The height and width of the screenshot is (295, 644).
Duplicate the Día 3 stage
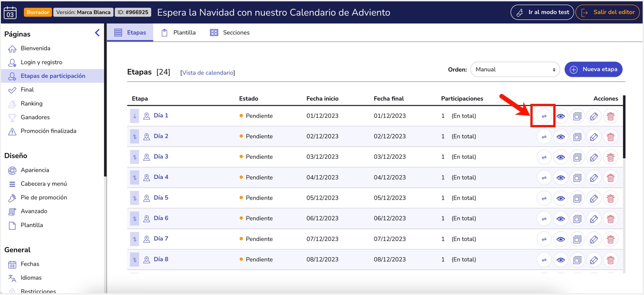[577, 157]
